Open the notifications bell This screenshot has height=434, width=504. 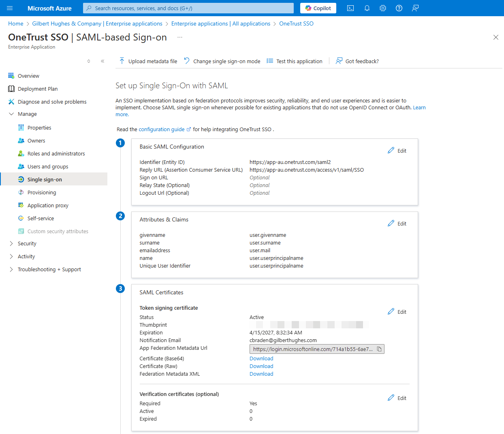pyautogui.click(x=367, y=8)
